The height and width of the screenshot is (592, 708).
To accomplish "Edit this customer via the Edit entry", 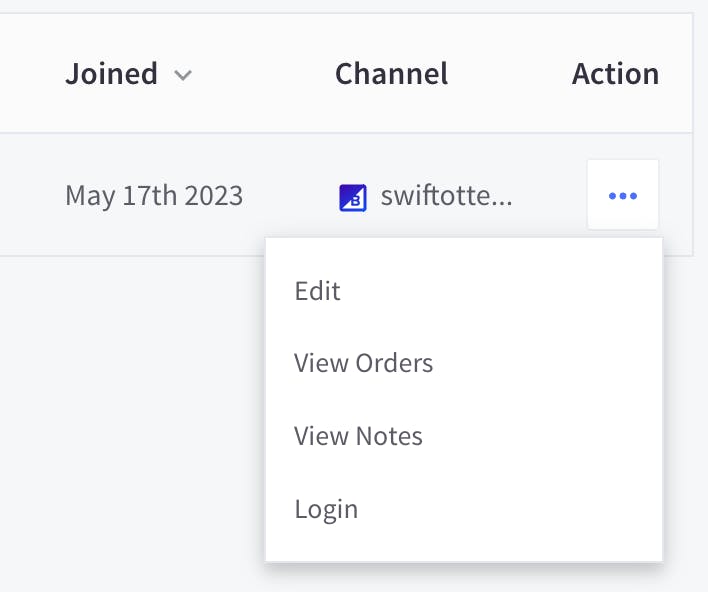I will point(317,291).
